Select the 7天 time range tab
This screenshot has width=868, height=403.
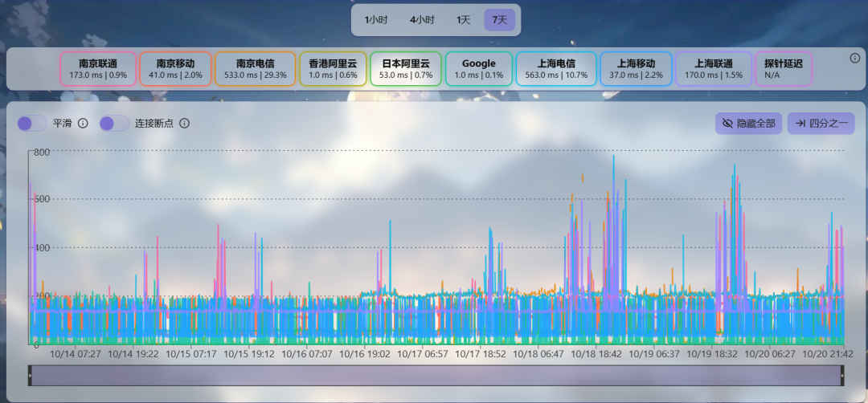pos(499,20)
